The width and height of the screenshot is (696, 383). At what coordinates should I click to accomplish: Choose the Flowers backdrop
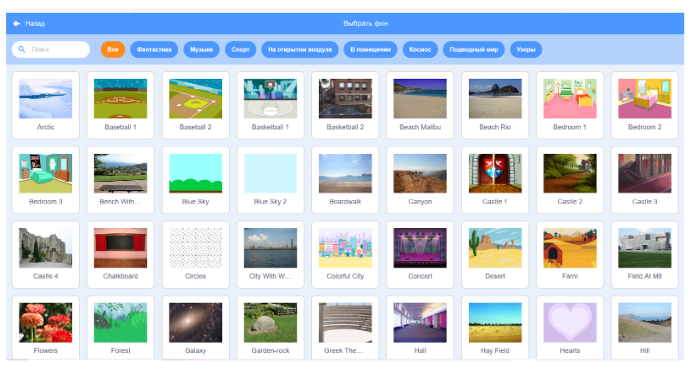[x=46, y=328]
